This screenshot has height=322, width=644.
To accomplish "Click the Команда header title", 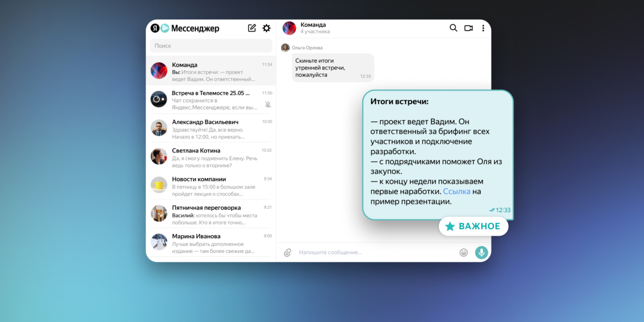I will pyautogui.click(x=313, y=25).
